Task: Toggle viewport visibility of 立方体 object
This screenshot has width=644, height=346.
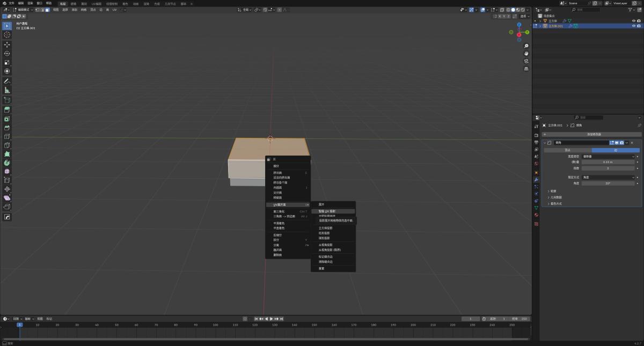Action: 633,21
